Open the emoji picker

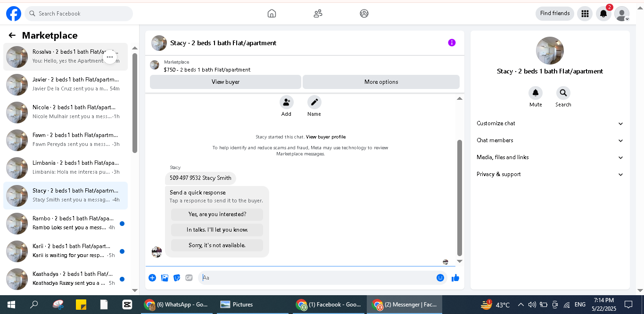[440, 278]
